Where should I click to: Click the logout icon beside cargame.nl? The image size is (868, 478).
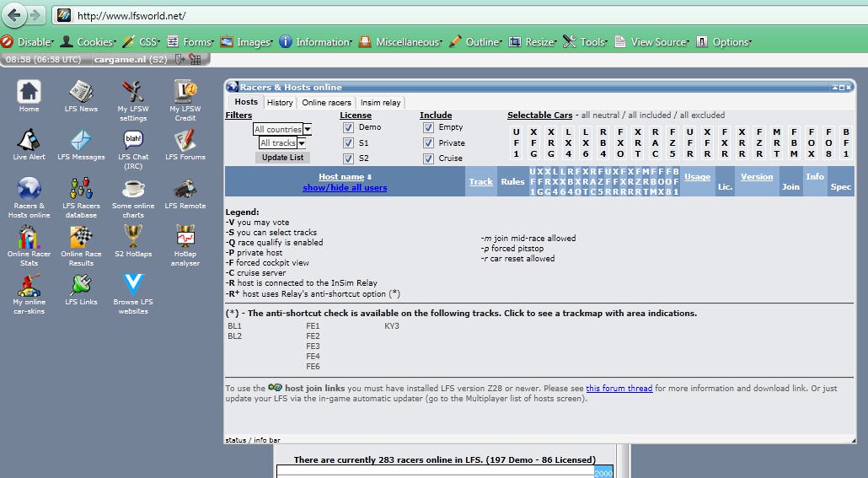179,59
